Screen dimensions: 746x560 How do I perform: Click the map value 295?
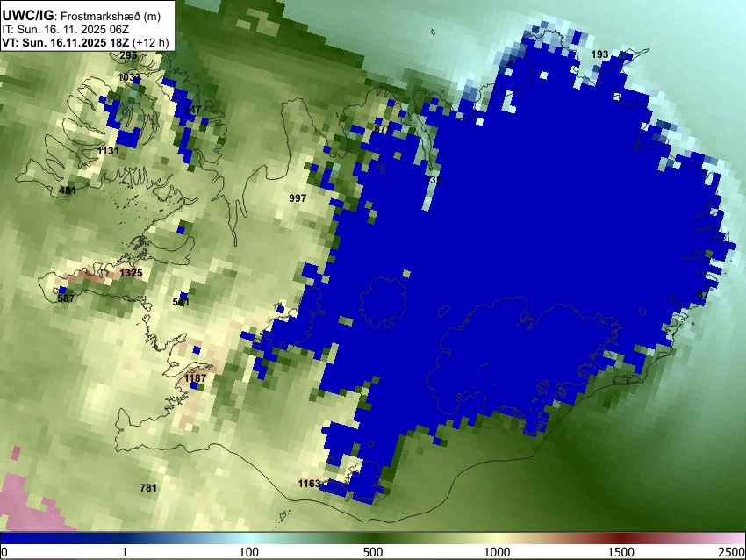(x=128, y=55)
